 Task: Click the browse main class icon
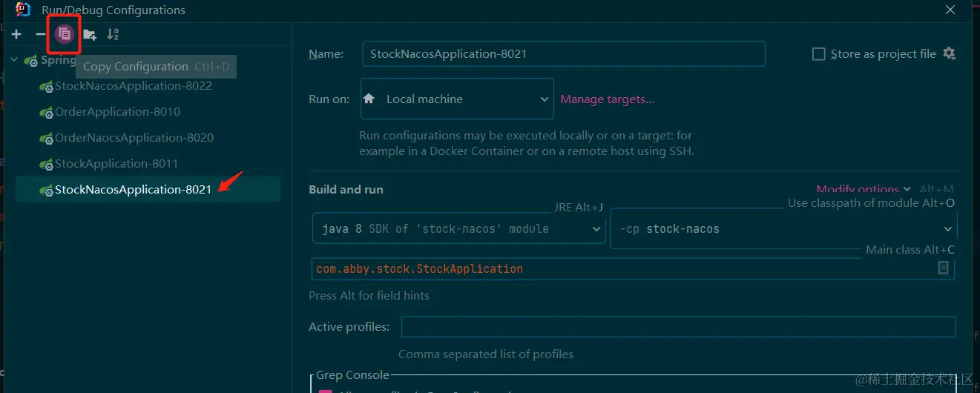tap(943, 268)
